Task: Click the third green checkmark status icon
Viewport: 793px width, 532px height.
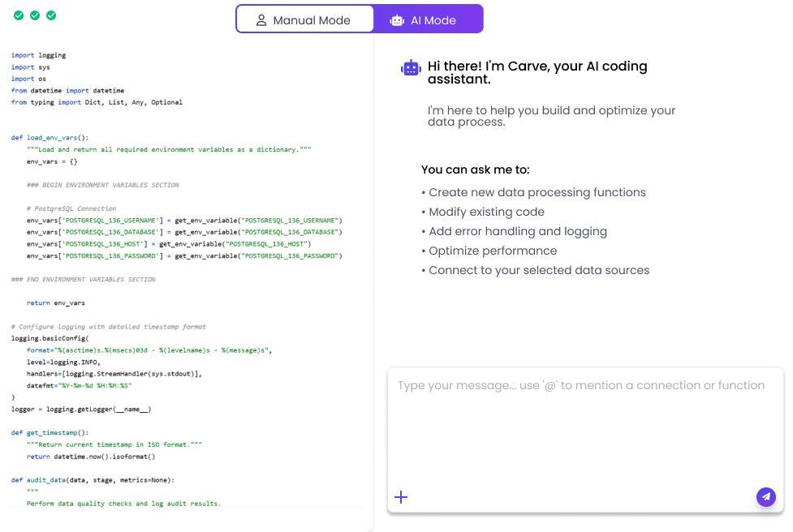Action: point(51,15)
